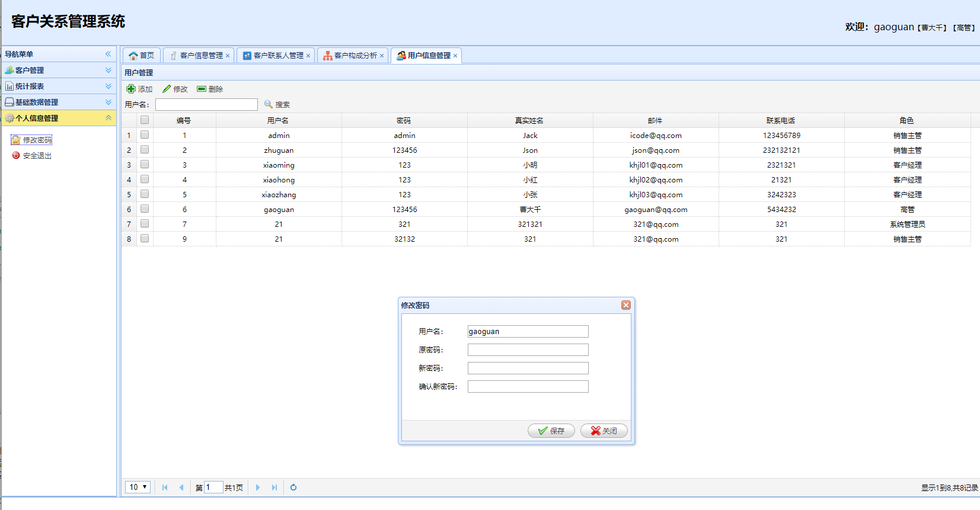Jump to last page in pager
The width and height of the screenshot is (980, 510).
pyautogui.click(x=274, y=487)
